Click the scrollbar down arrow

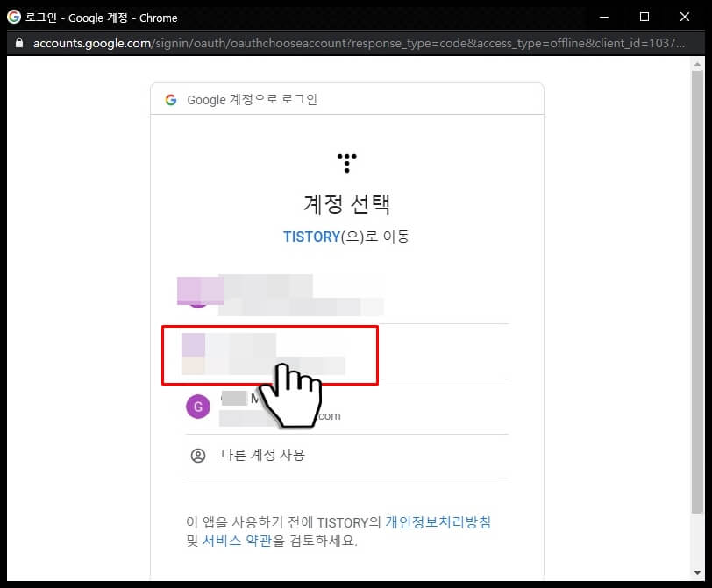(697, 573)
